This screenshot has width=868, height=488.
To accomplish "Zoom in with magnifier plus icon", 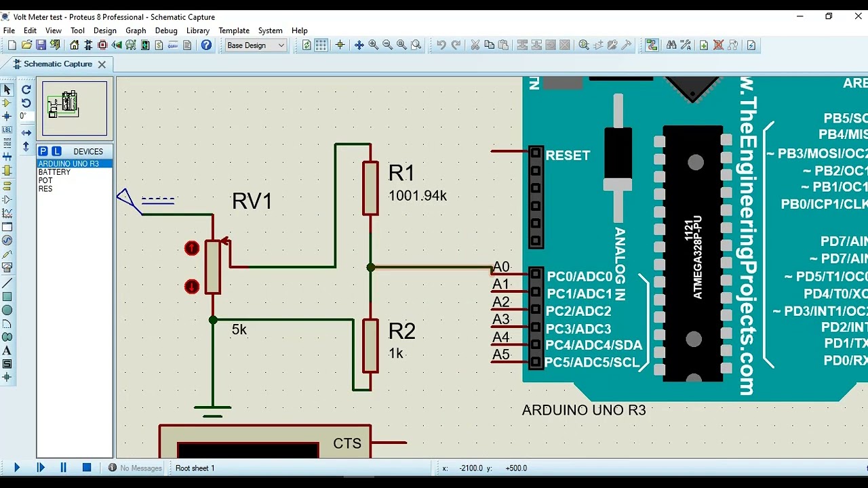I will (x=373, y=45).
